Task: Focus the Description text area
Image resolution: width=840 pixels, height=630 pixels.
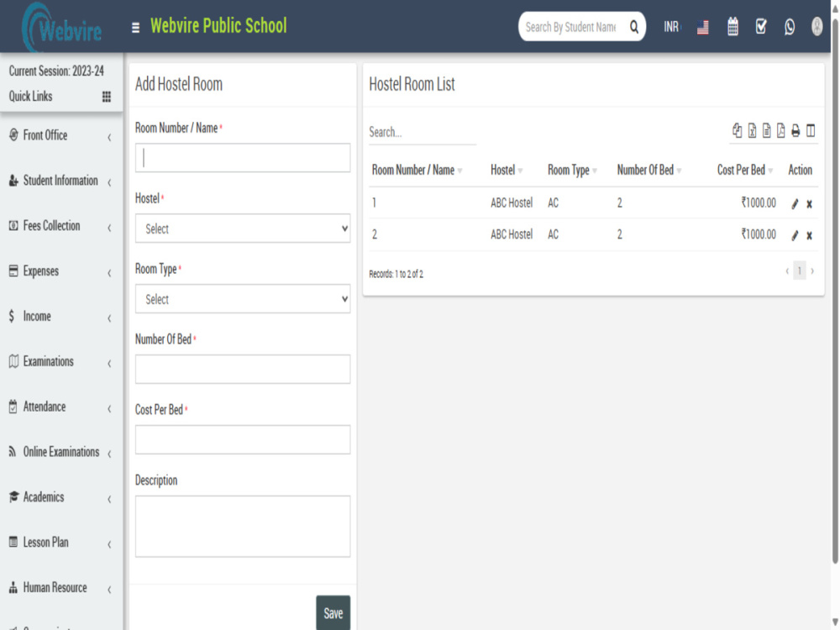Action: tap(243, 526)
